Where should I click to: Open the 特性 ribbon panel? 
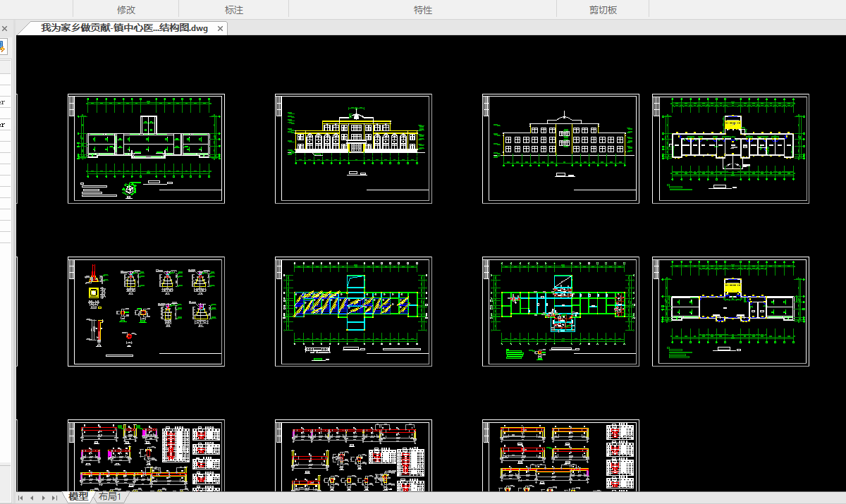coord(423,10)
